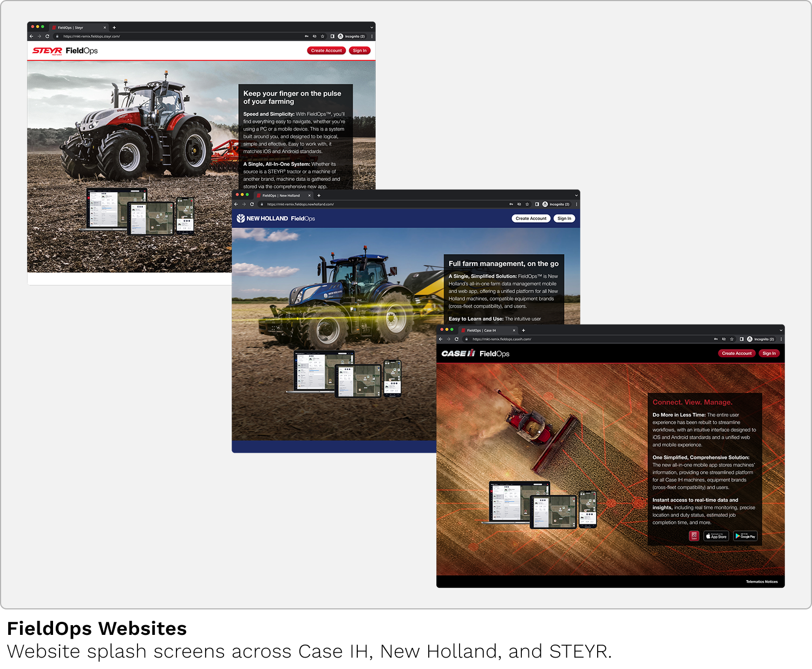Click the 'Connect. View. Manage.' heading
Viewport: 812px width, 669px height.
pos(692,402)
